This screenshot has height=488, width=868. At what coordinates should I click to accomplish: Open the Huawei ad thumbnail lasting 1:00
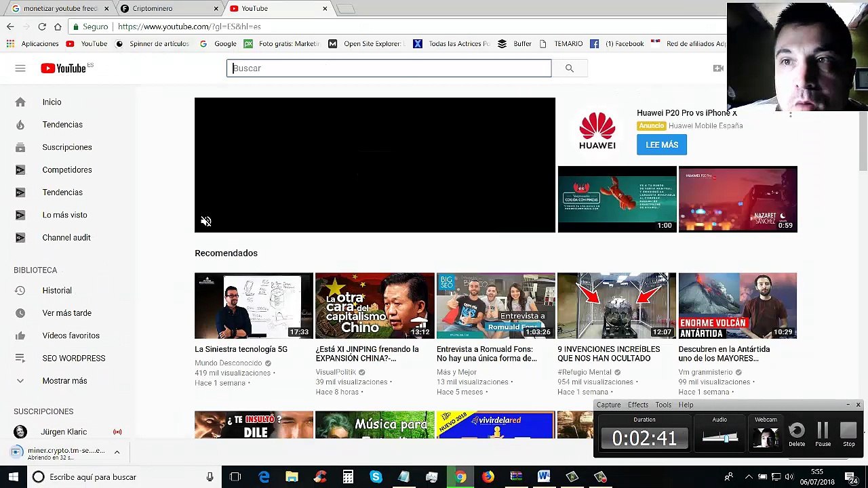[x=617, y=199]
